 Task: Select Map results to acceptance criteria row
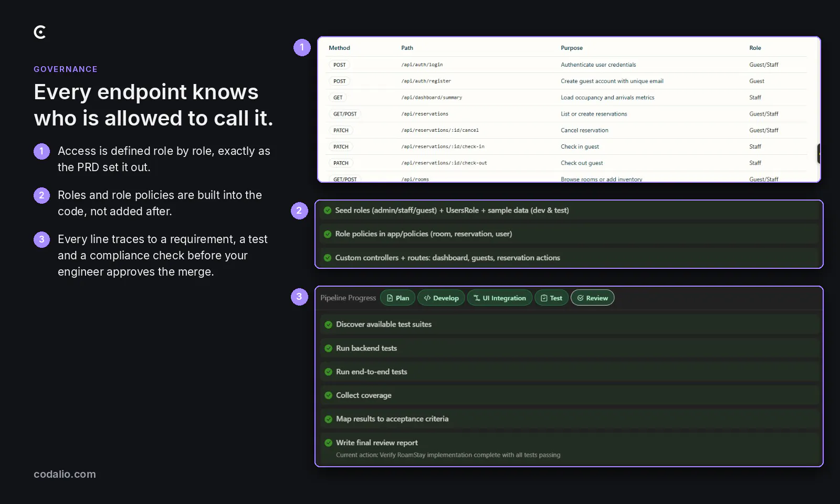570,419
